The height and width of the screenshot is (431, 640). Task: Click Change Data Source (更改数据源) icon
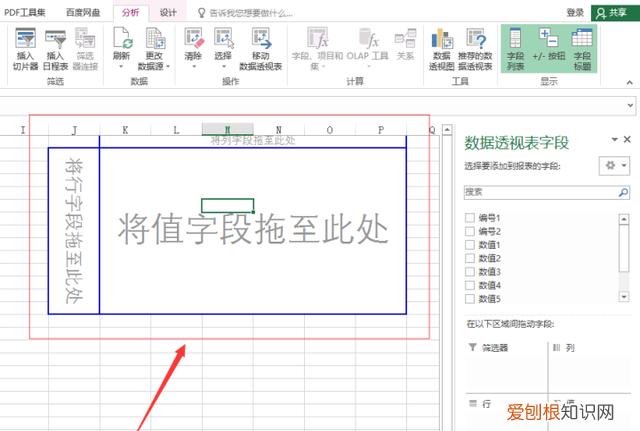tap(154, 38)
